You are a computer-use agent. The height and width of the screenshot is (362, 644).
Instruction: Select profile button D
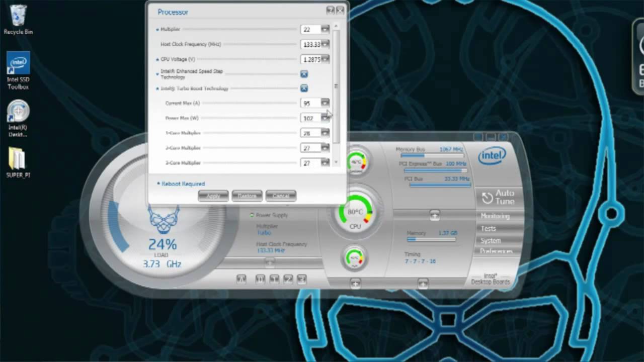tap(260, 279)
